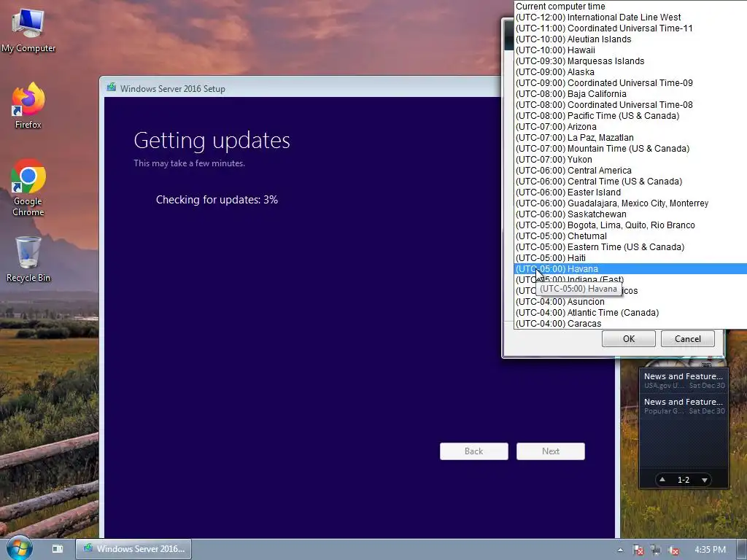Open the volume speaker tray icon
The image size is (747, 560).
(x=673, y=550)
